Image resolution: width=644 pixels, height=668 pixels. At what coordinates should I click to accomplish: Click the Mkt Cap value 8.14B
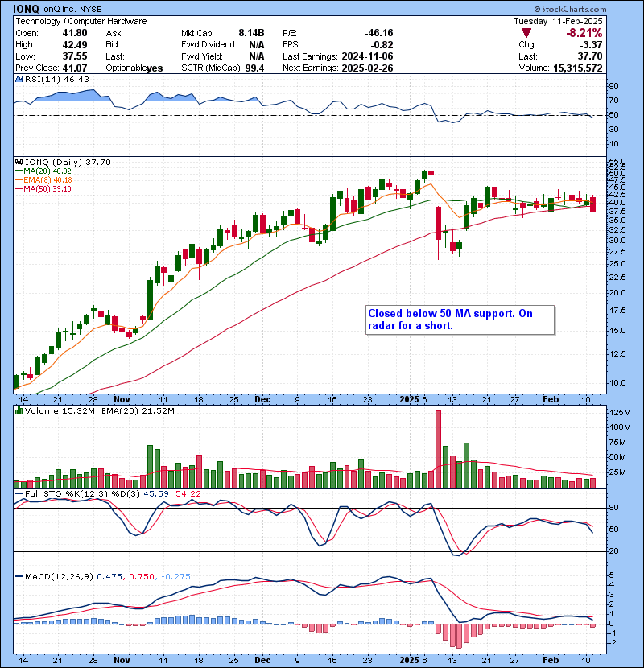click(x=251, y=33)
